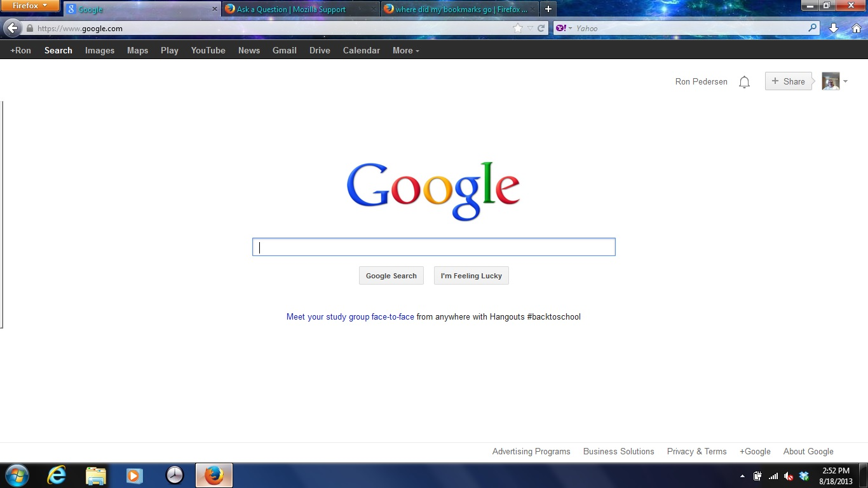Viewport: 868px width, 488px height.
Task: Open a new tab with plus button
Action: click(x=548, y=9)
